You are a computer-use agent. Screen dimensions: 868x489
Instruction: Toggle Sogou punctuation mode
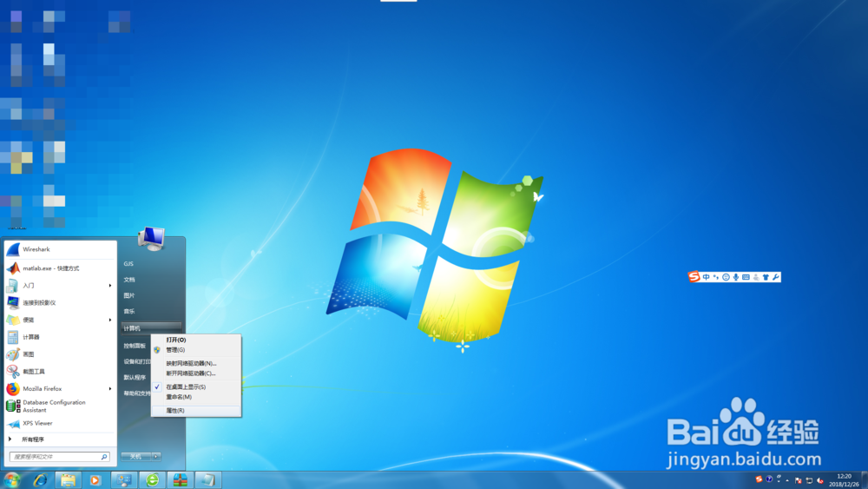(x=716, y=277)
